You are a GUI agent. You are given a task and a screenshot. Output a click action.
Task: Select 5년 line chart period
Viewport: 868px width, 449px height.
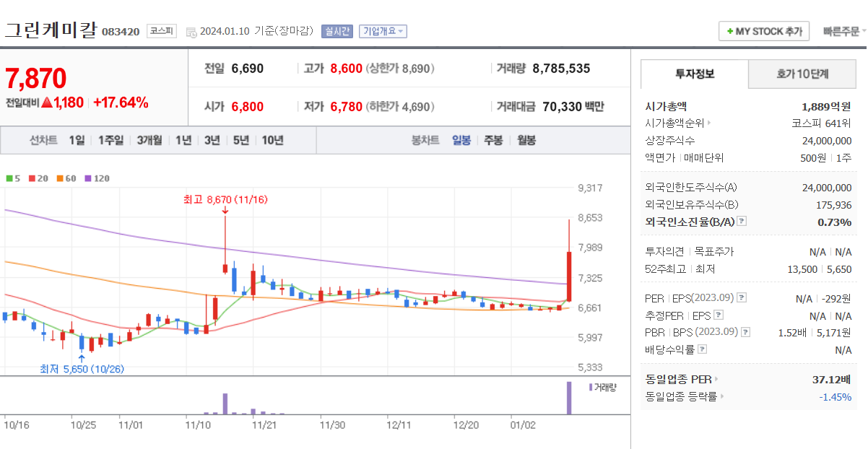240,140
